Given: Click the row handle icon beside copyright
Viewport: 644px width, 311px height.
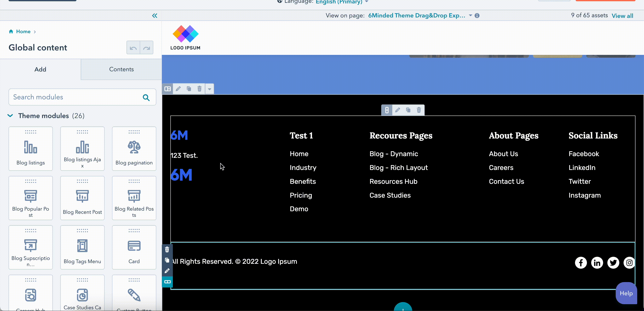Looking at the screenshot, I should 167,282.
